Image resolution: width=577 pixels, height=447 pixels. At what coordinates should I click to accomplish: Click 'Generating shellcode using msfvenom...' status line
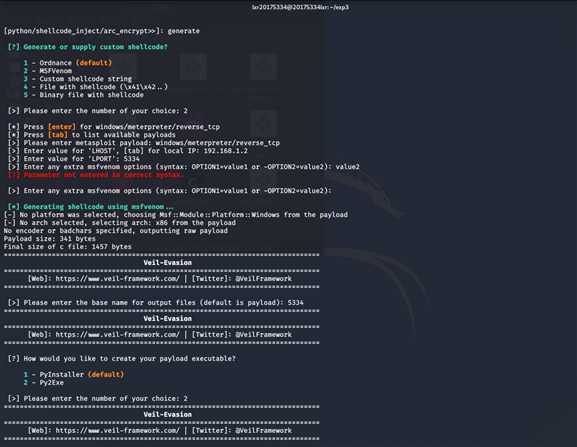90,207
